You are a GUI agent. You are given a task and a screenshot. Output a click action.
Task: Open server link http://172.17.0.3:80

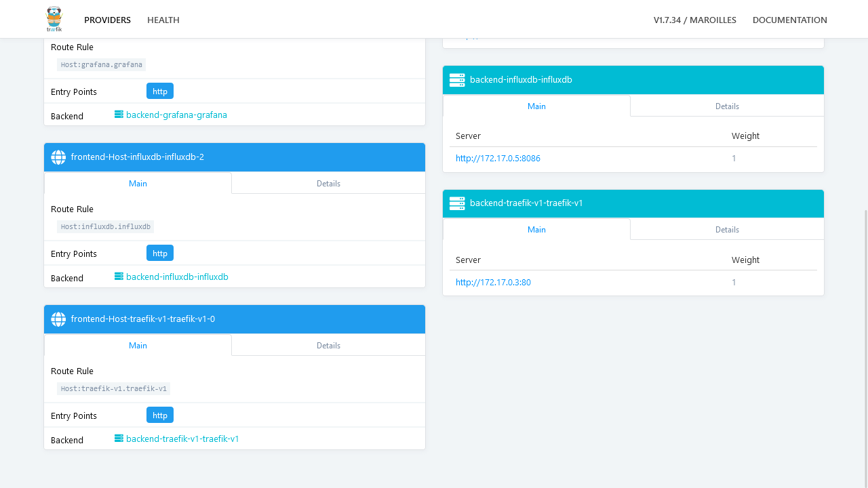493,283
